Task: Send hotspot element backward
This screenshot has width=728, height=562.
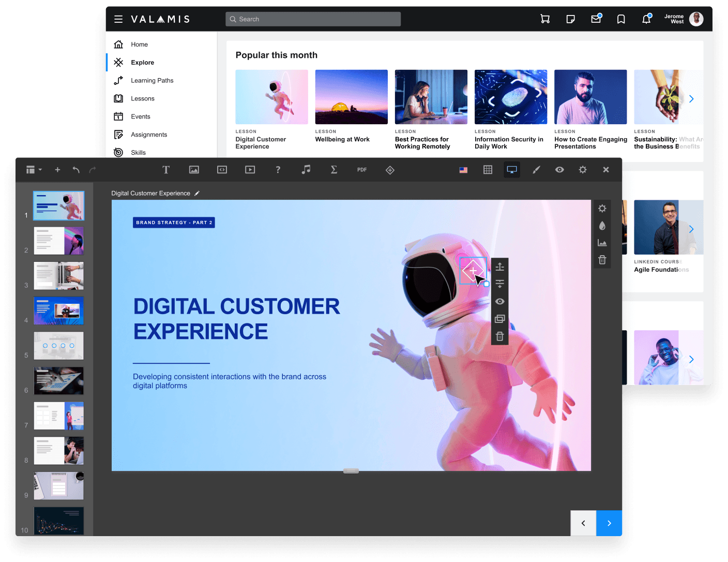Action: click(500, 284)
